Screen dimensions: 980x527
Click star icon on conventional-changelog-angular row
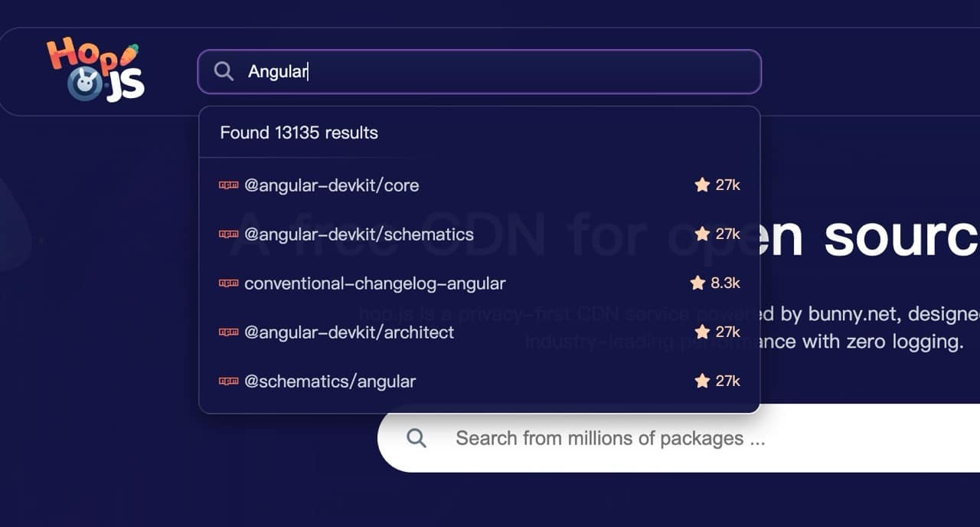pyautogui.click(x=697, y=283)
